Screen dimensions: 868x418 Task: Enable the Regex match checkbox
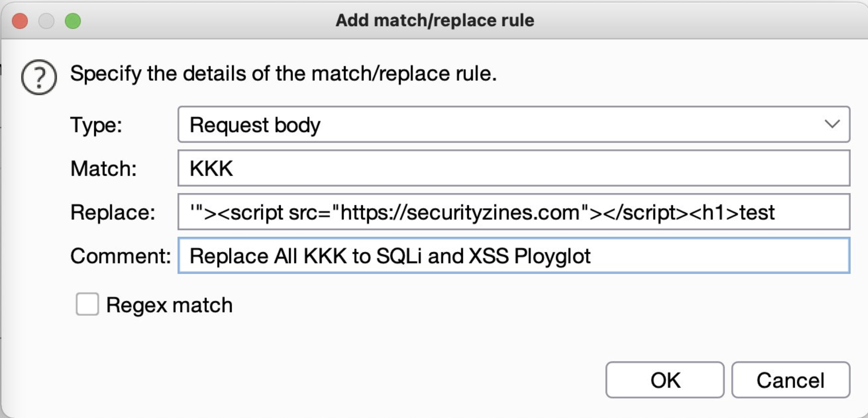[x=87, y=304]
